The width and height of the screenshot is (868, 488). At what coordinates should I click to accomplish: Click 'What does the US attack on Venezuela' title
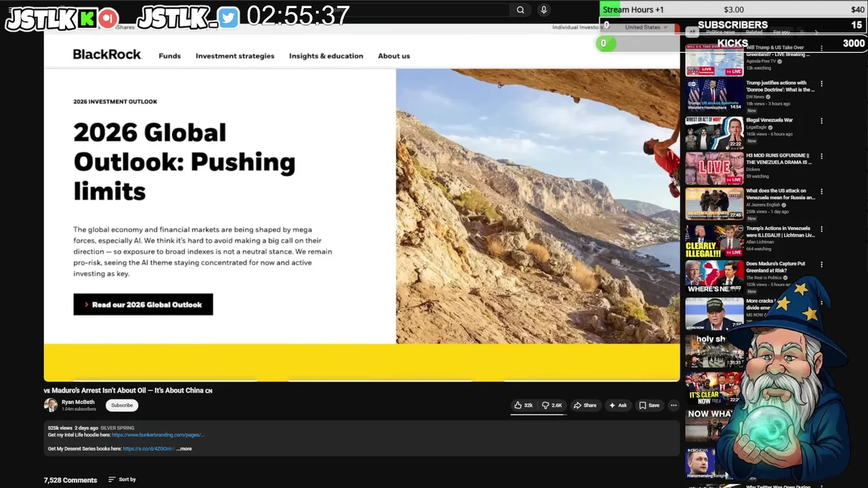tap(781, 194)
